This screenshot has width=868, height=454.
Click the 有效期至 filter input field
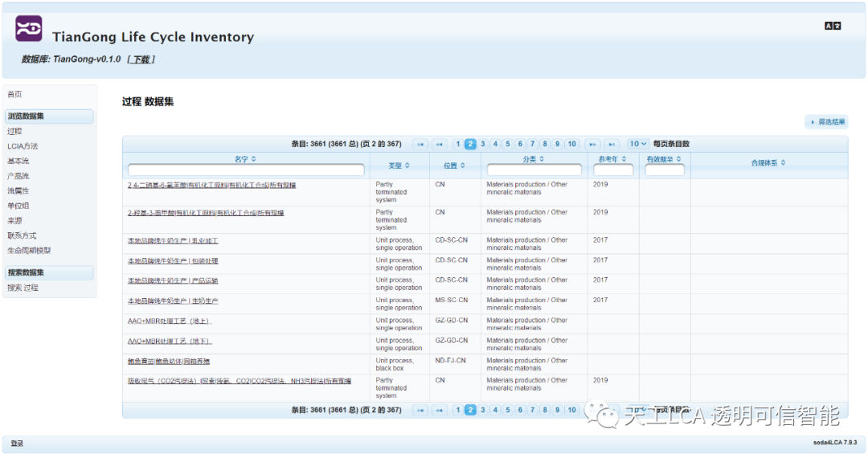pyautogui.click(x=665, y=170)
